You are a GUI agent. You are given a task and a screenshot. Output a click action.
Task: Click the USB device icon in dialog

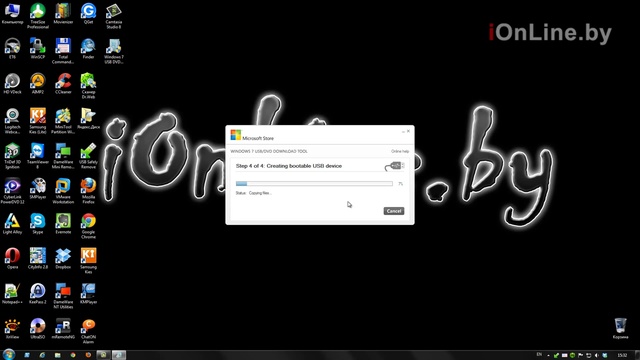[x=394, y=166]
